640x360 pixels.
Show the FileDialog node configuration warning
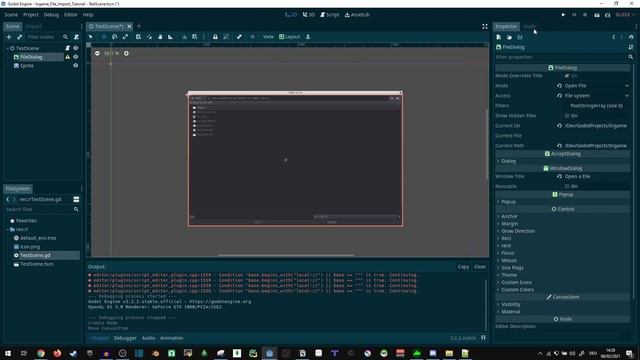pyautogui.click(x=67, y=57)
